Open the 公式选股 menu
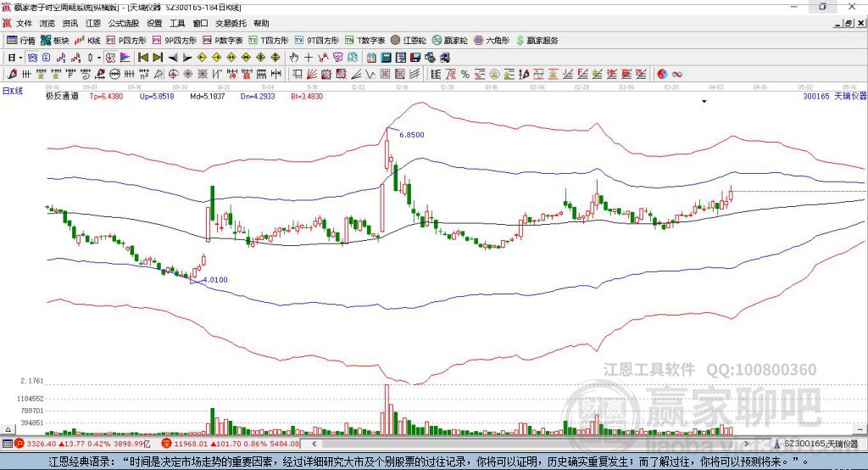 124,23
